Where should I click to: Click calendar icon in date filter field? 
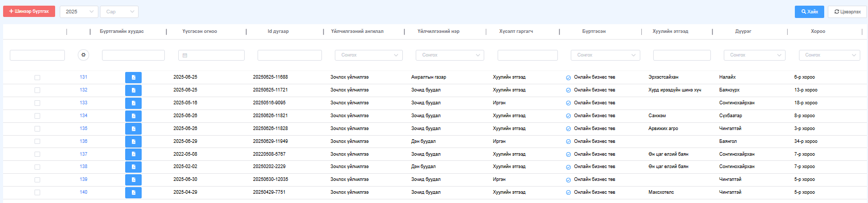coord(185,56)
